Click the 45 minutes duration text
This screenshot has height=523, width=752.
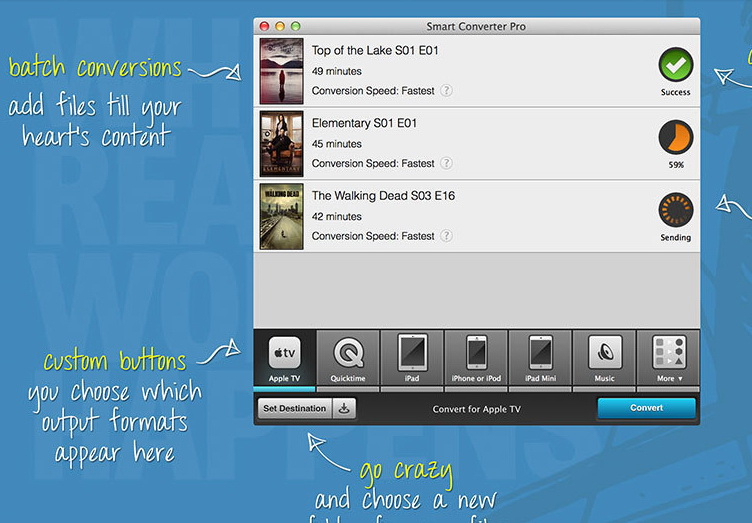(337, 144)
